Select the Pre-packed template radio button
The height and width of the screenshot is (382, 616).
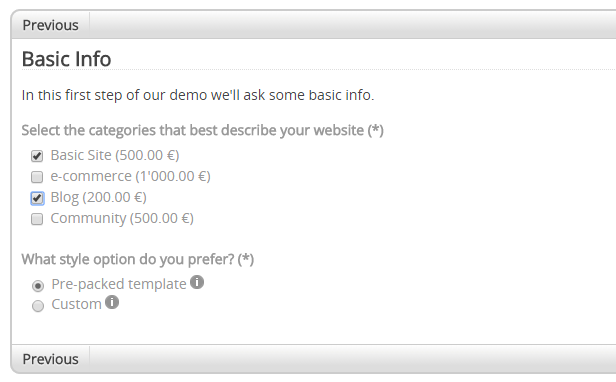[x=38, y=286]
